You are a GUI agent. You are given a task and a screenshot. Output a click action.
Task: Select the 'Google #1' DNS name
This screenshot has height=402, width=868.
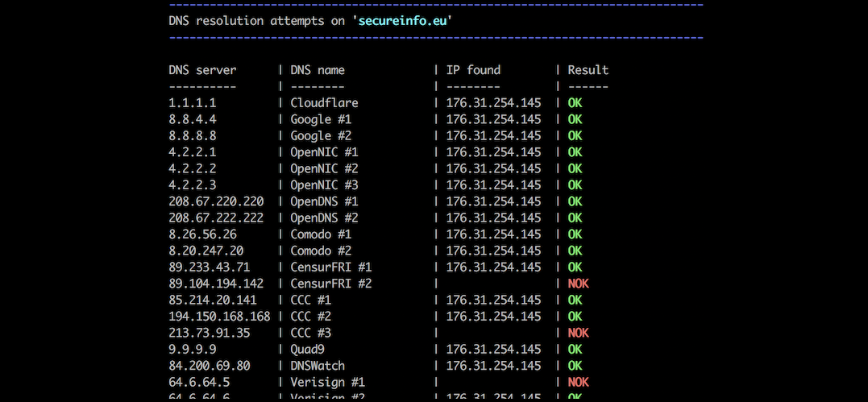click(x=321, y=119)
